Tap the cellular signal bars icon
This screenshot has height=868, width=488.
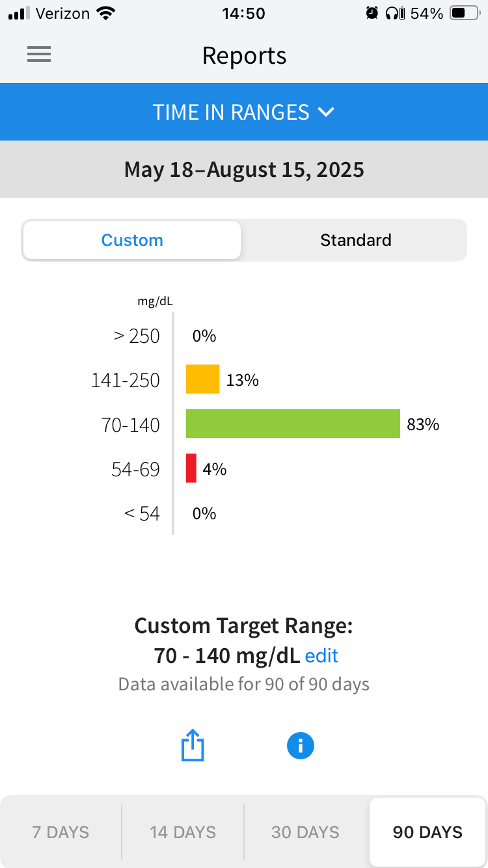click(20, 13)
